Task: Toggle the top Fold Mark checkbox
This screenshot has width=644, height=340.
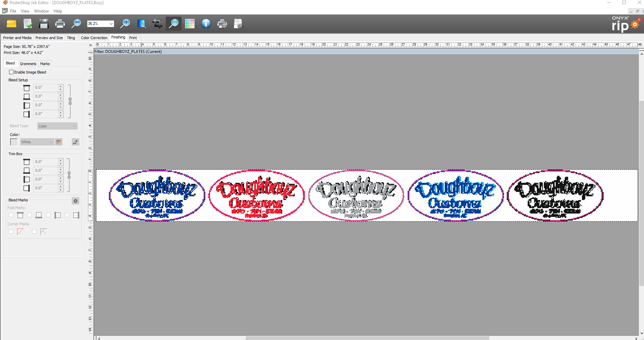Action: coord(11,215)
